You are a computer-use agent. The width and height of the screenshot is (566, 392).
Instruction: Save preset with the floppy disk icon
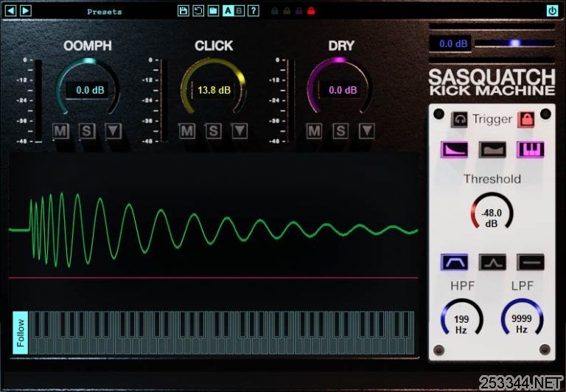coord(184,11)
